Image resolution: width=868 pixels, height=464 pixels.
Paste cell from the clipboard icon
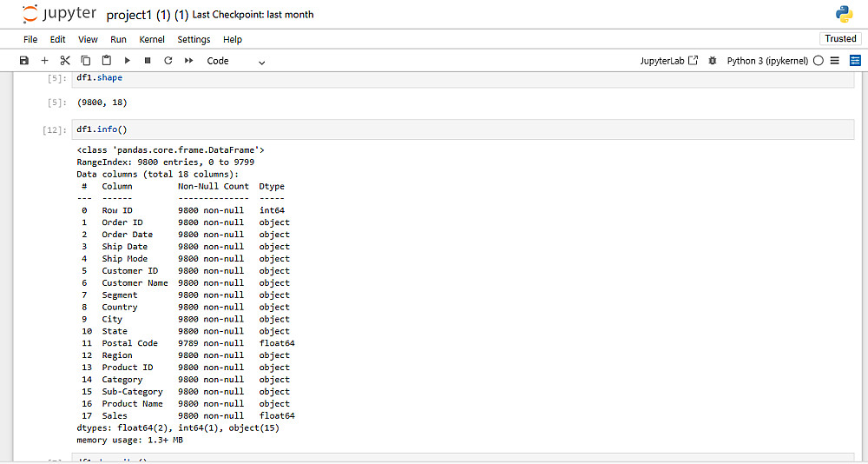pos(106,61)
